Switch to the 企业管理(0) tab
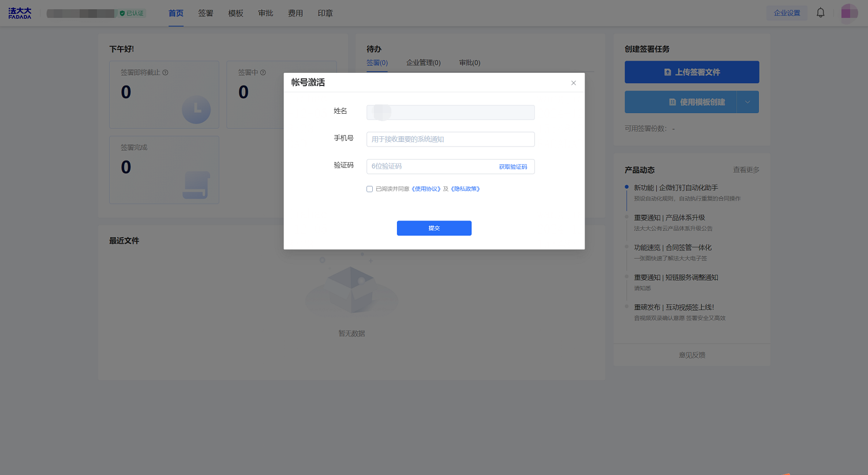The width and height of the screenshot is (868, 475). click(x=423, y=62)
